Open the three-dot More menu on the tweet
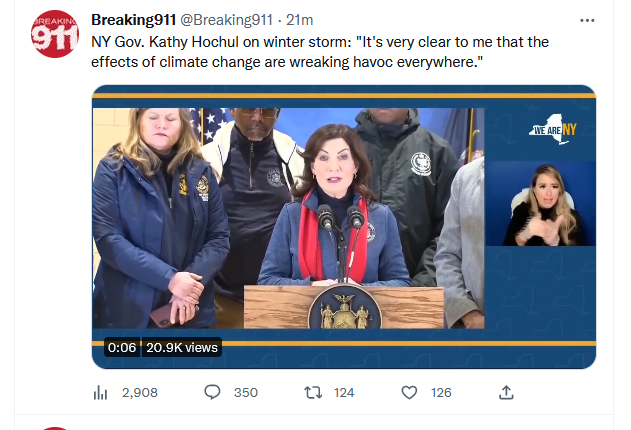 (x=587, y=20)
